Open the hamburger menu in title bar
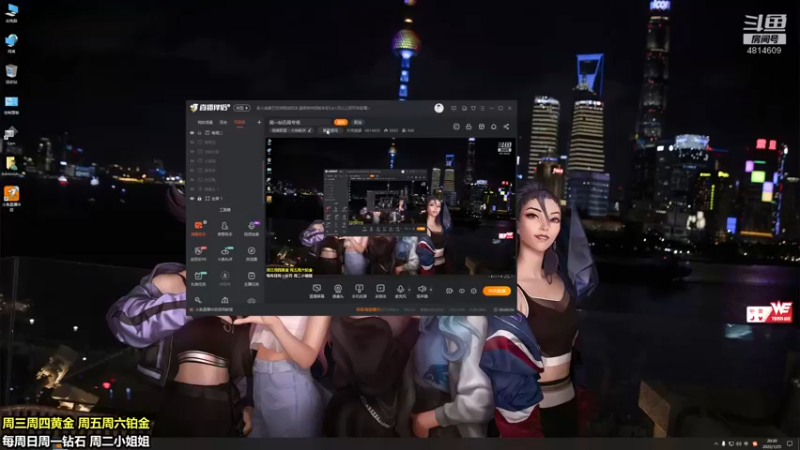Viewport: 800px width, 450px height. [482, 108]
